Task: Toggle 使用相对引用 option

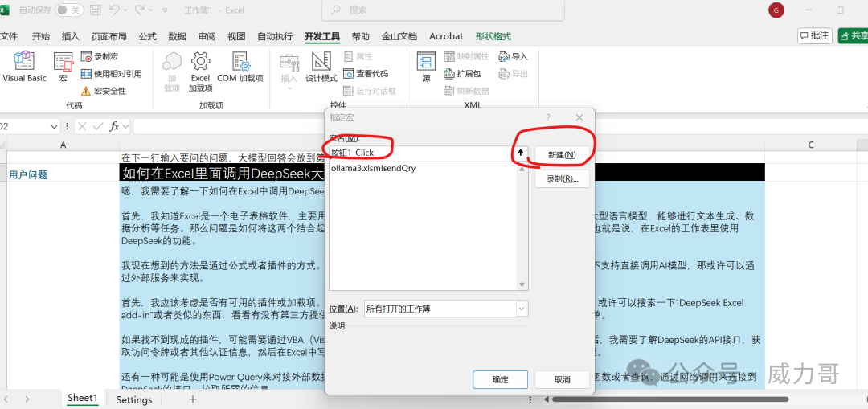Action: (x=111, y=74)
